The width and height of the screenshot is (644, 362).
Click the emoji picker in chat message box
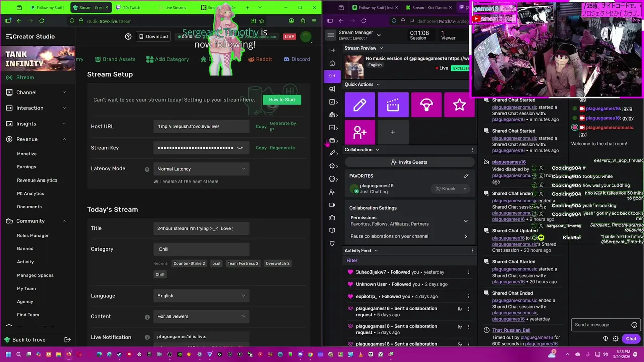tap(634, 325)
